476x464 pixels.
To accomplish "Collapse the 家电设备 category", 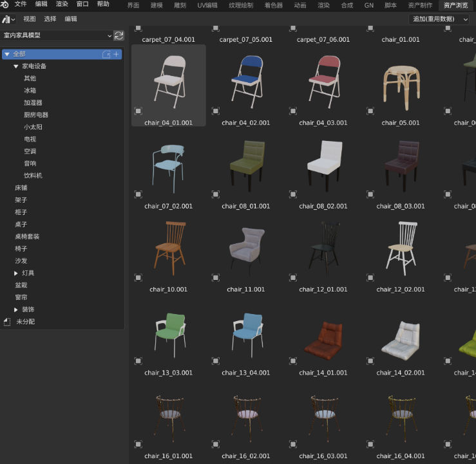I will point(16,66).
